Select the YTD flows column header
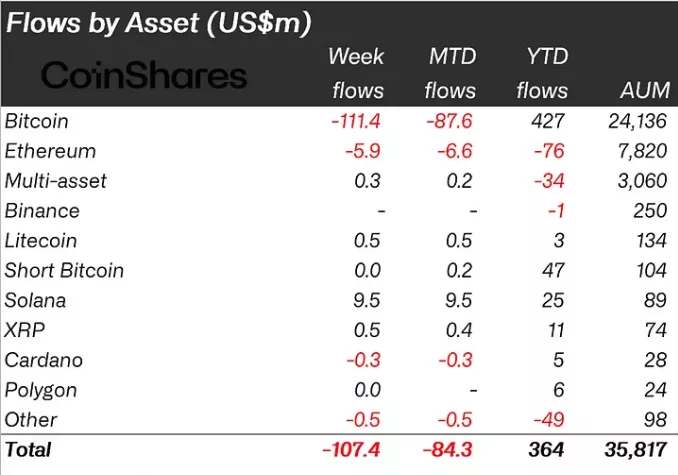678x475 pixels. [541, 73]
